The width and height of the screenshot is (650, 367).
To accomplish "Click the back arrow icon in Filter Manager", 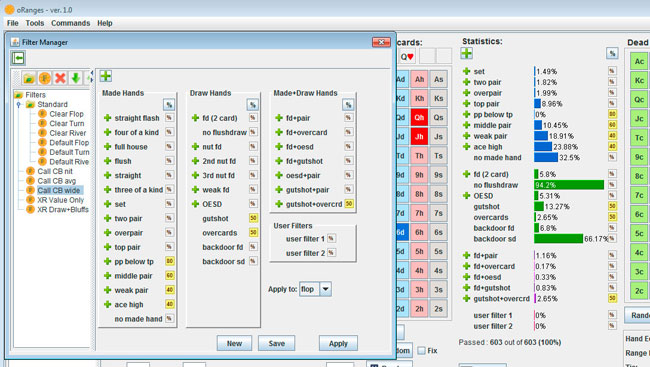I will [18, 58].
